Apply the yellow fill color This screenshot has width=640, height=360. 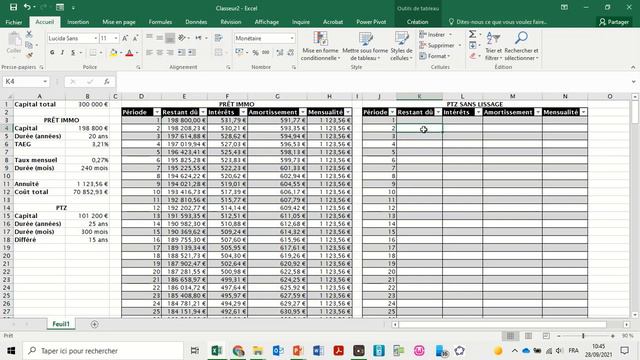pos(113,53)
